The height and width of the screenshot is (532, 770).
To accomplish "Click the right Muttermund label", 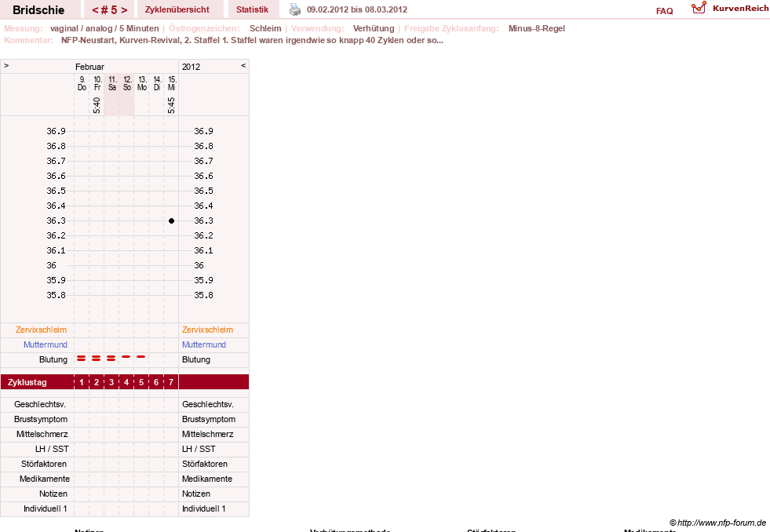I will [204, 344].
